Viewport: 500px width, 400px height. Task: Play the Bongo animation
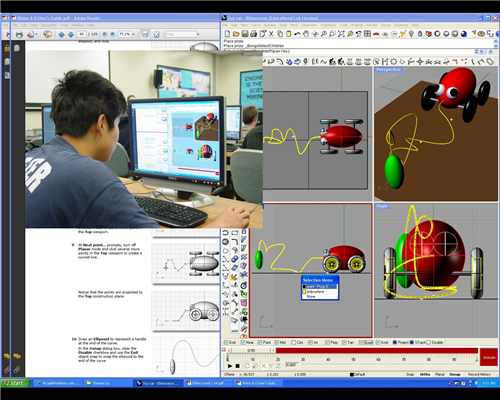230,366
